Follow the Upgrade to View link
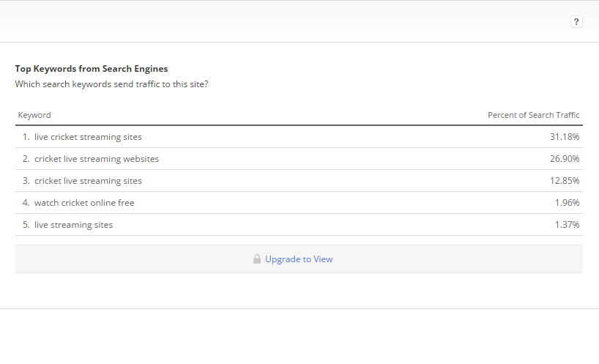Viewport: 599px width, 364px height. 299,259
